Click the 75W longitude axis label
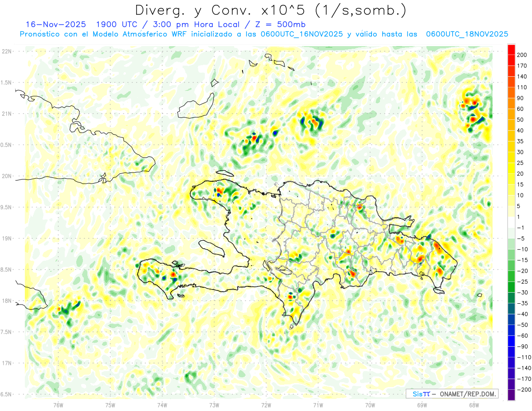The width and height of the screenshot is (532, 411). click(110, 405)
